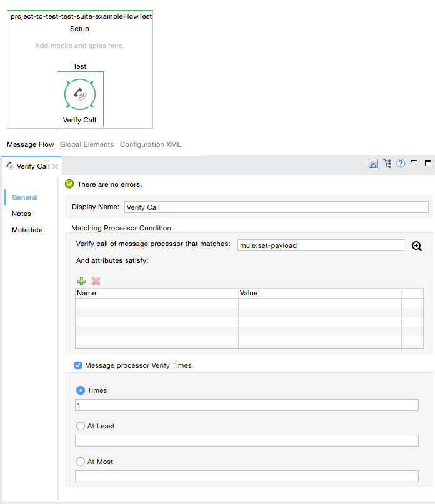435x504 pixels.
Task: Open the Notes section
Action: pos(21,214)
